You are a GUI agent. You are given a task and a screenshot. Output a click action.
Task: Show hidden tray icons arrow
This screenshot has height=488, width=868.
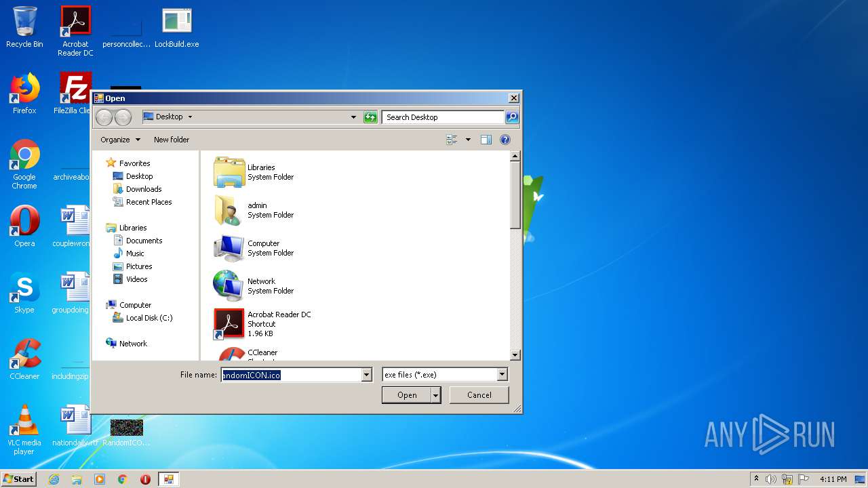[x=756, y=479]
